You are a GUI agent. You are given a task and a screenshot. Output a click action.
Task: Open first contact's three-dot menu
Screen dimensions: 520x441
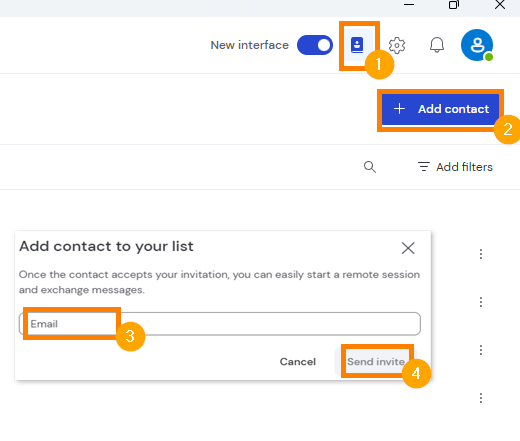[481, 254]
